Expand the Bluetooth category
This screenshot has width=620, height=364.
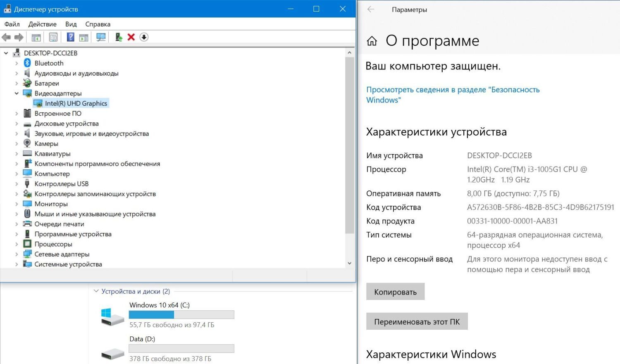17,63
